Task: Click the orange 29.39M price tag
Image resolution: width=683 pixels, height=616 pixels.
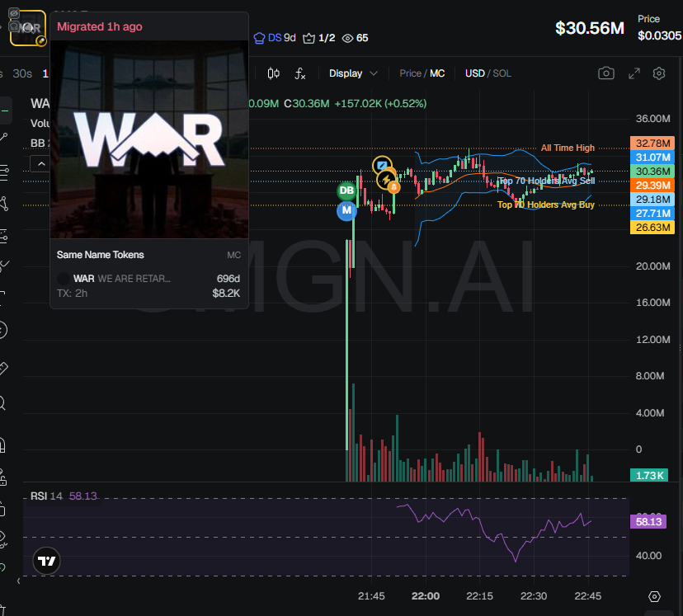Action: [652, 186]
